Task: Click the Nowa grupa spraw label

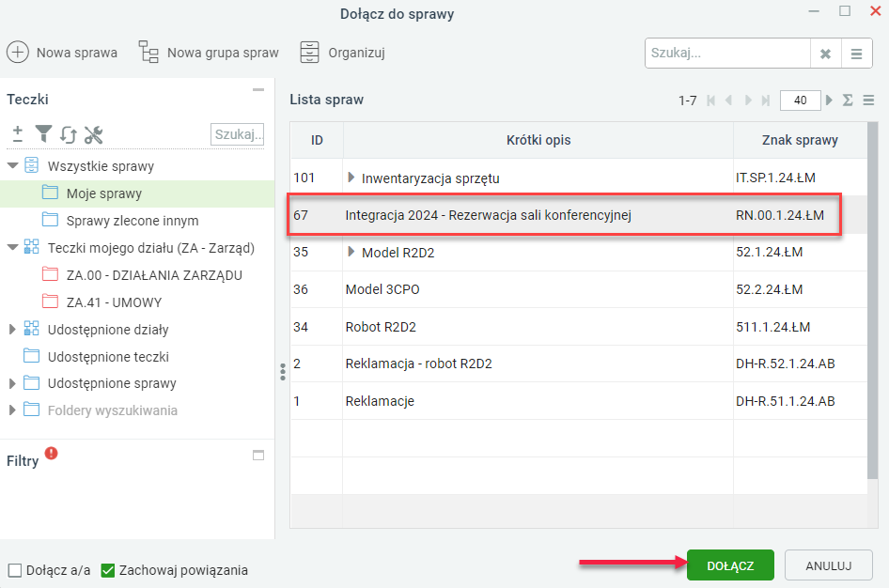Action: click(x=223, y=53)
